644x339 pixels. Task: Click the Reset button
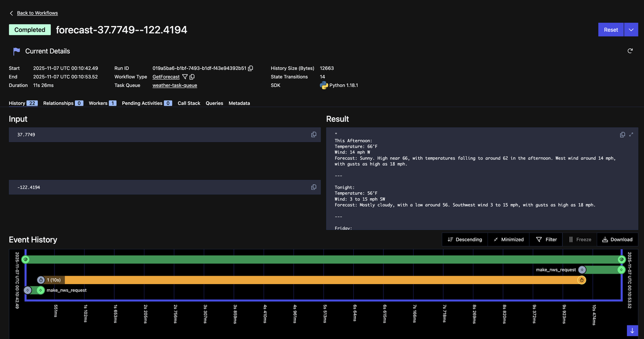click(x=611, y=30)
